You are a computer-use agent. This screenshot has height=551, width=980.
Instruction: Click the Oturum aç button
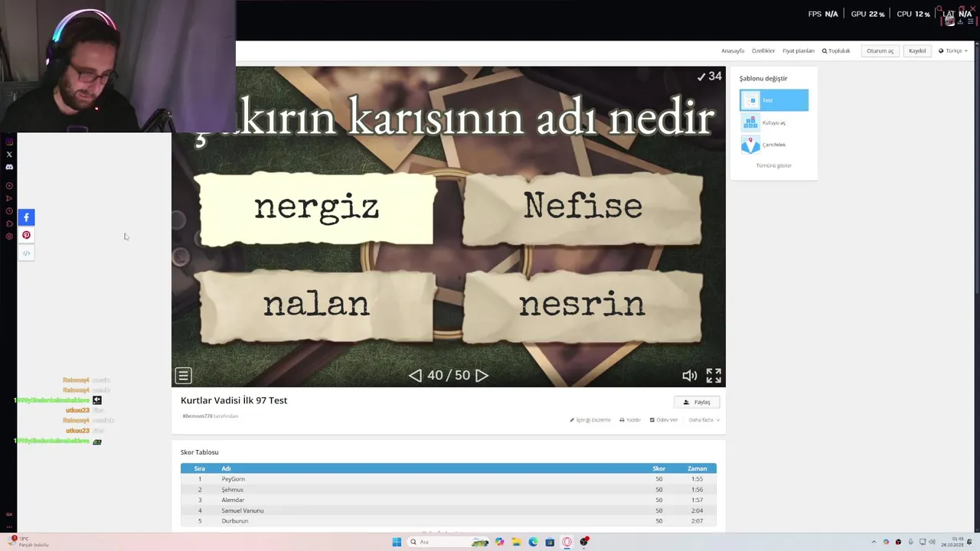[x=880, y=51]
